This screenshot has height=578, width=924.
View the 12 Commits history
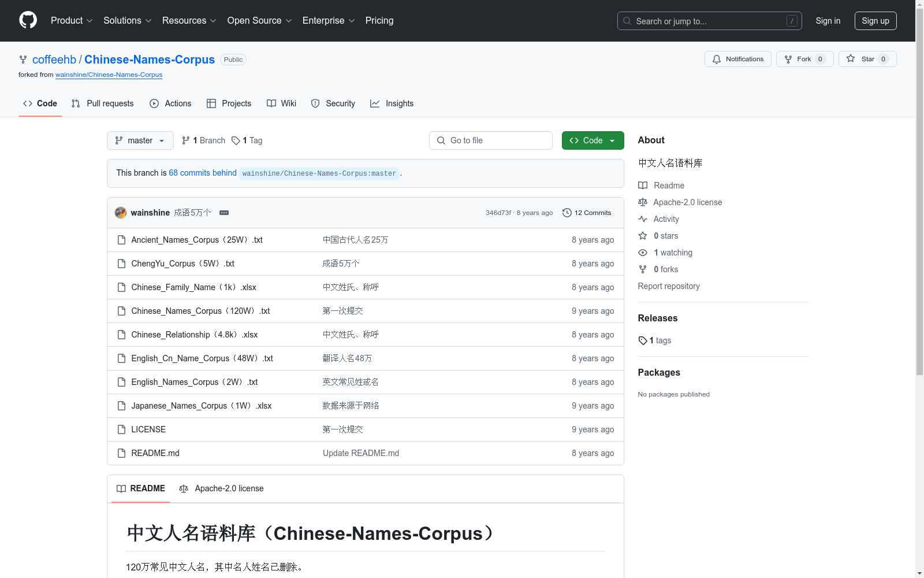(x=587, y=213)
